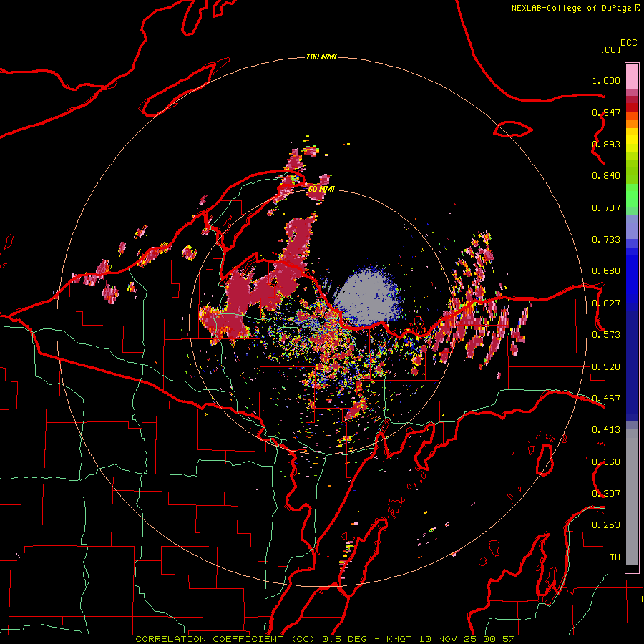Click the 1.000 color scale value

(606, 80)
